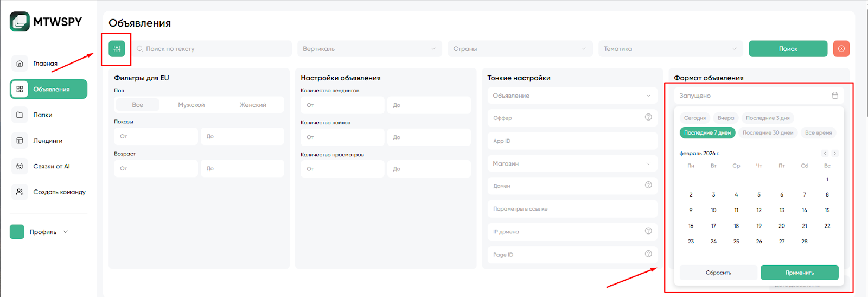Select gender option Все
The height and width of the screenshot is (297, 868).
pyautogui.click(x=138, y=105)
